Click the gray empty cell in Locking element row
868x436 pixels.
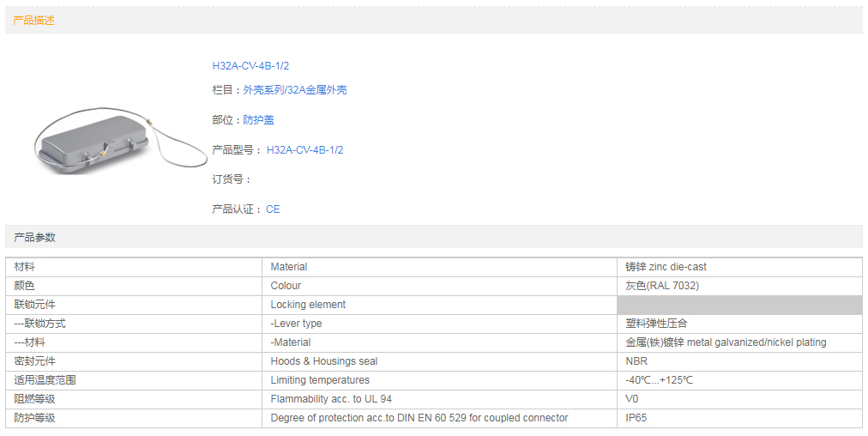(x=738, y=305)
